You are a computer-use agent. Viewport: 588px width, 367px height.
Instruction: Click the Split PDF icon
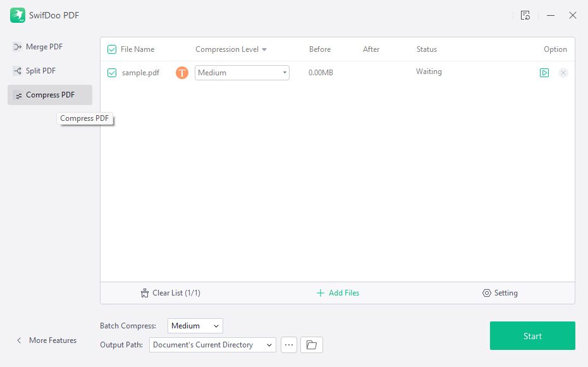(x=17, y=70)
